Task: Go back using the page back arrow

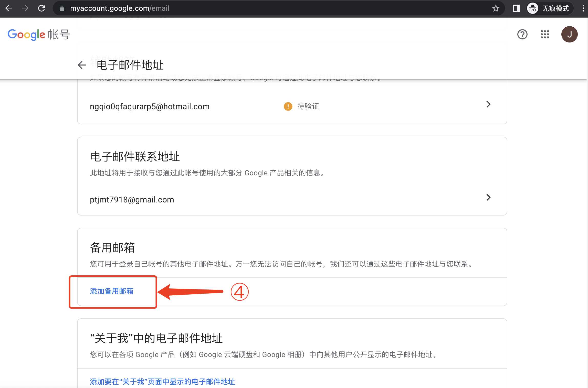Action: click(81, 65)
